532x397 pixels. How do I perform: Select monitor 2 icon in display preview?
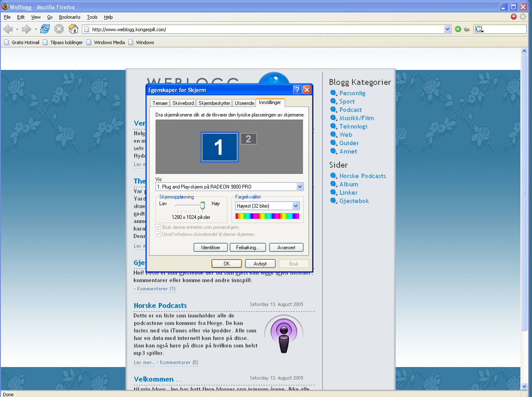(x=249, y=139)
